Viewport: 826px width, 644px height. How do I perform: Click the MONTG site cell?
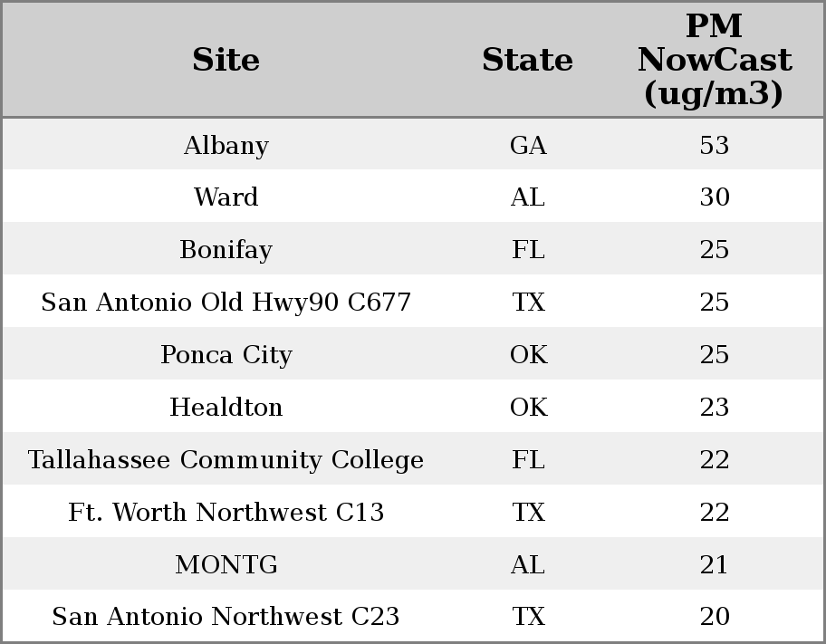click(x=226, y=565)
